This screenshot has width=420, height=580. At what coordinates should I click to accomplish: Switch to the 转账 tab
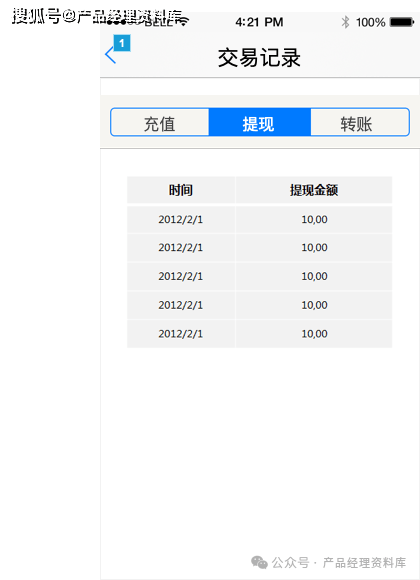(360, 122)
